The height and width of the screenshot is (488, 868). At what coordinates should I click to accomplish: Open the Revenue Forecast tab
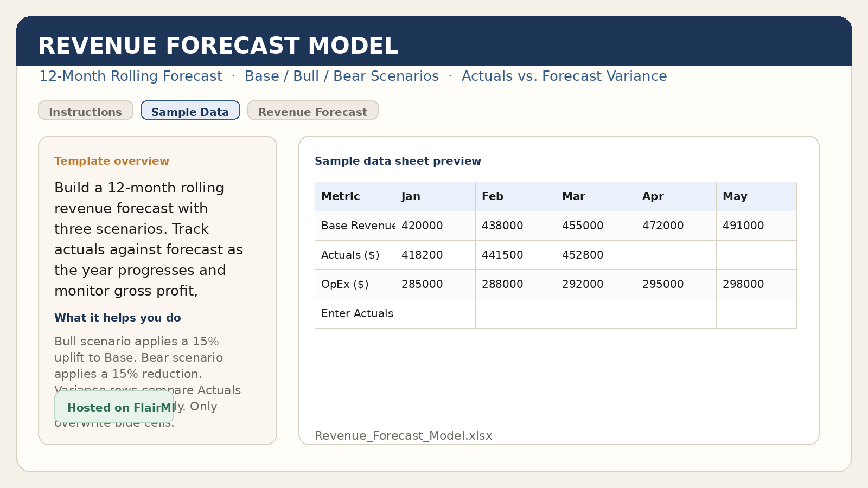[312, 112]
